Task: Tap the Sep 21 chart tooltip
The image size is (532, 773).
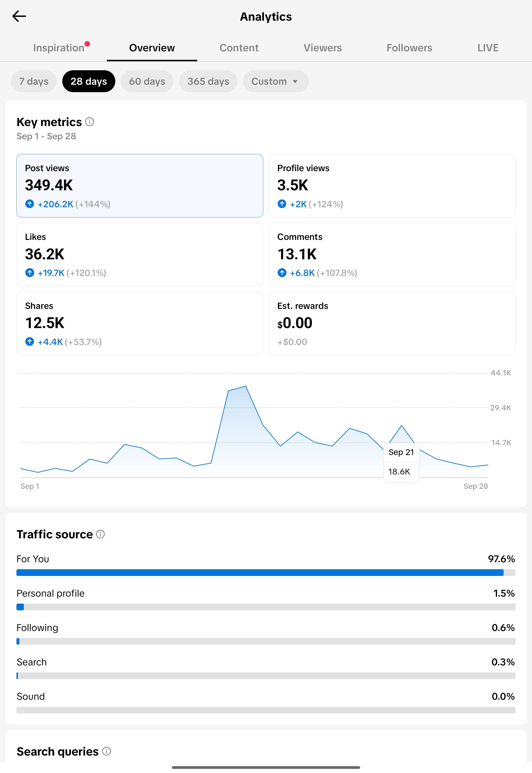Action: pyautogui.click(x=401, y=462)
